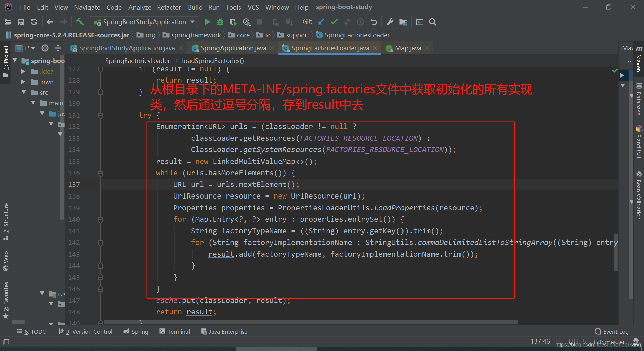This screenshot has height=351, width=644.
Task: Open Project Structure icon
Action: click(403, 22)
